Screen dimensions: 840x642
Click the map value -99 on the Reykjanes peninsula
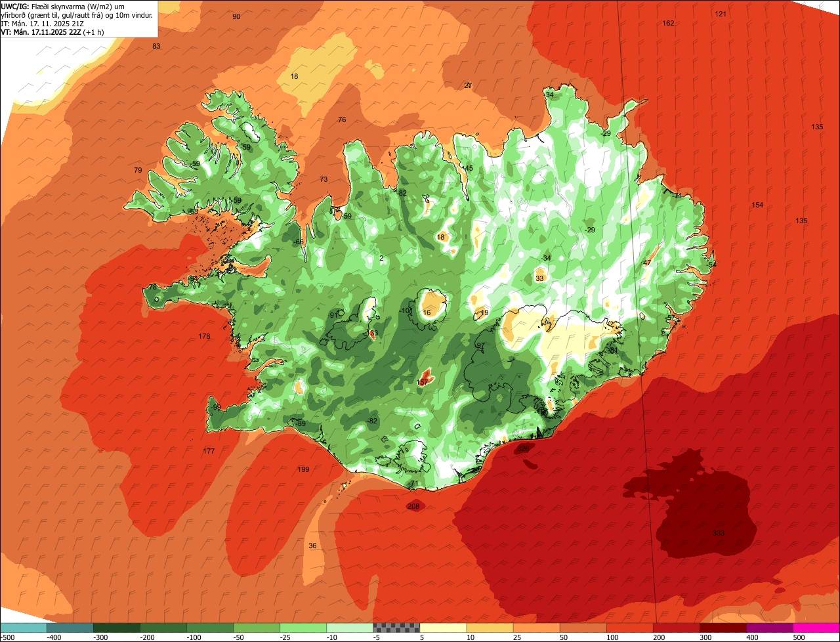pos(216,407)
